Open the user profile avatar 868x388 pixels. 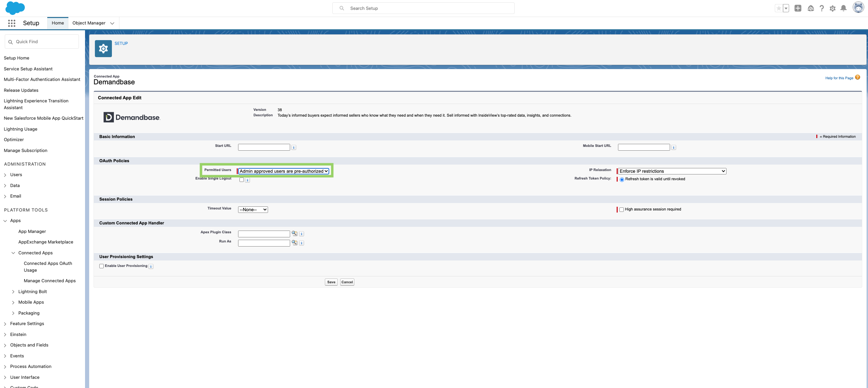coord(858,7)
